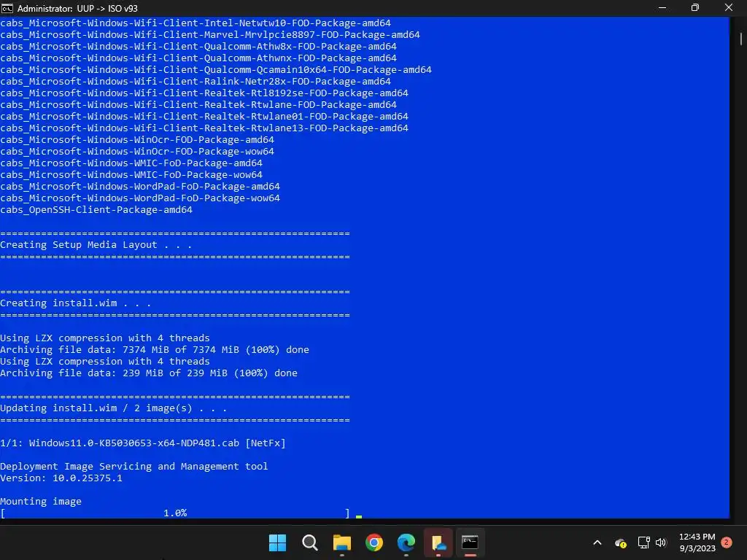Minimize the UUP -> ISO console window
This screenshot has width=747, height=560.
pyautogui.click(x=662, y=7)
